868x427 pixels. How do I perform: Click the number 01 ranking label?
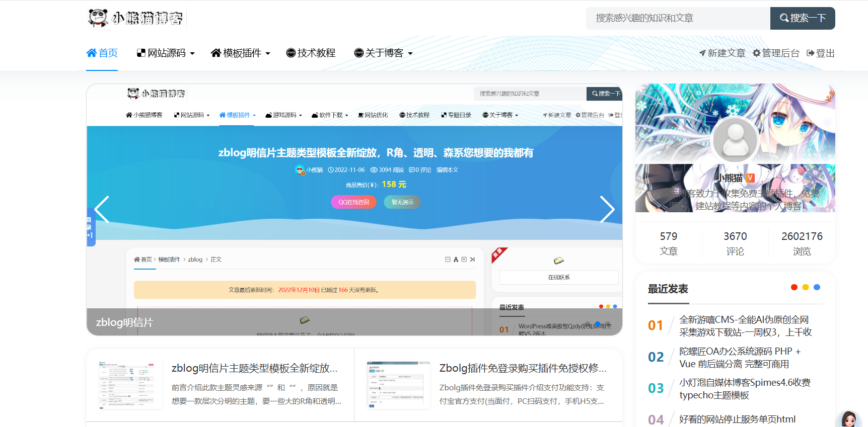(x=656, y=325)
